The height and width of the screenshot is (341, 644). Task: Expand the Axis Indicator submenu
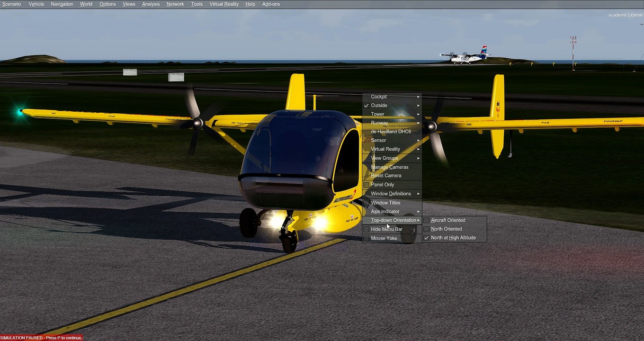[392, 212]
